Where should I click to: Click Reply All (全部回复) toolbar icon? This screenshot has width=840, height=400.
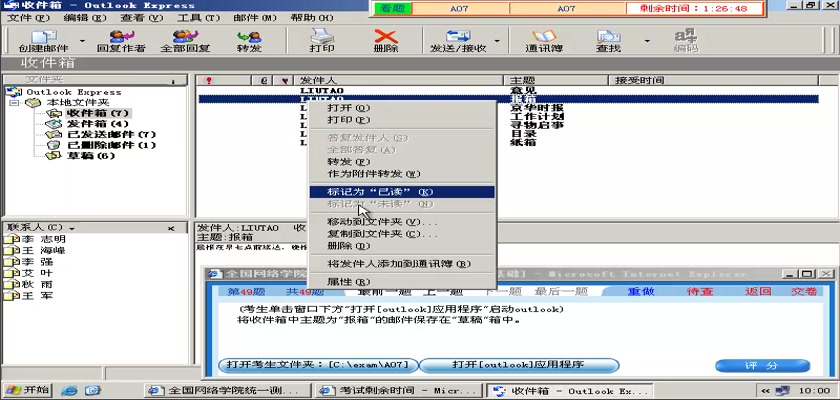(185, 41)
